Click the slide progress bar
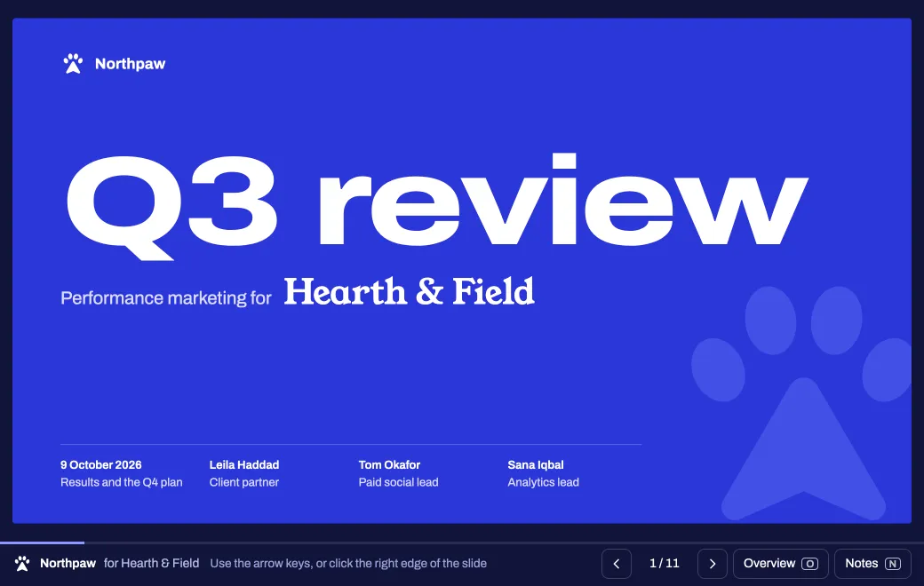Screen dimensions: 924x586 462,542
